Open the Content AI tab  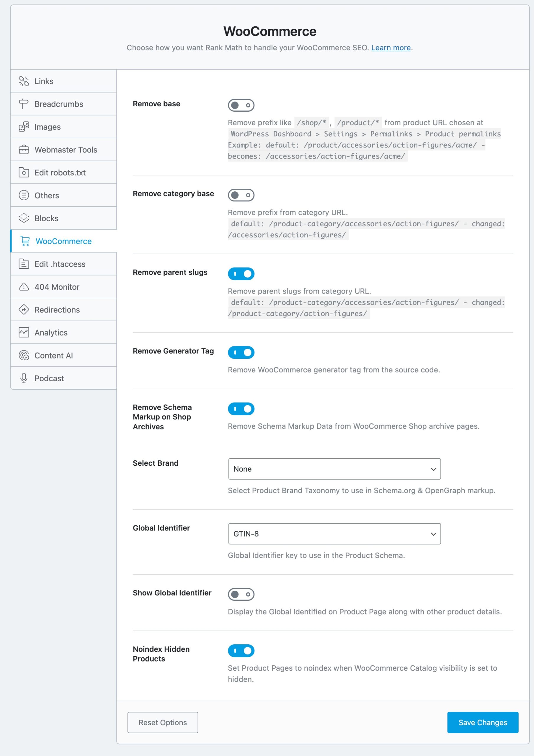(x=63, y=355)
